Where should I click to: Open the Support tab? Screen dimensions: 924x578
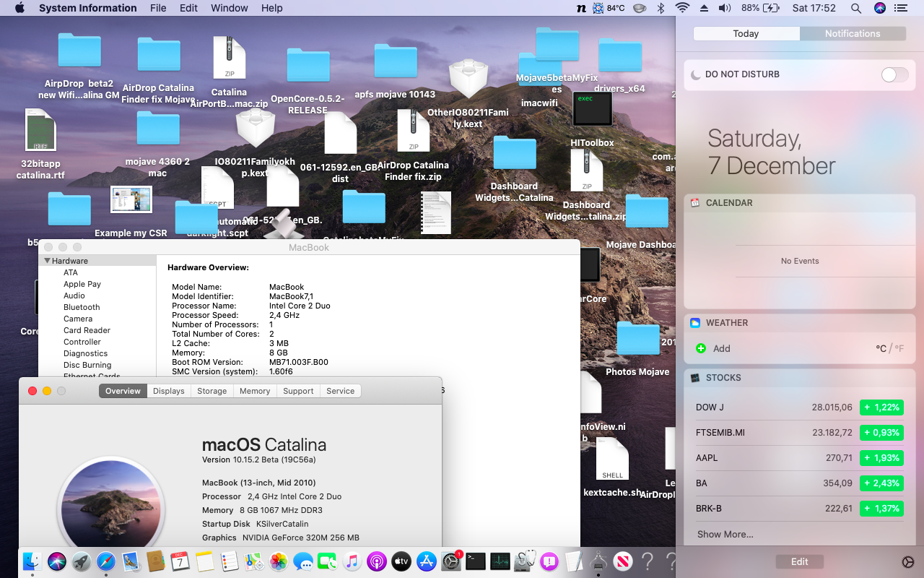(298, 391)
